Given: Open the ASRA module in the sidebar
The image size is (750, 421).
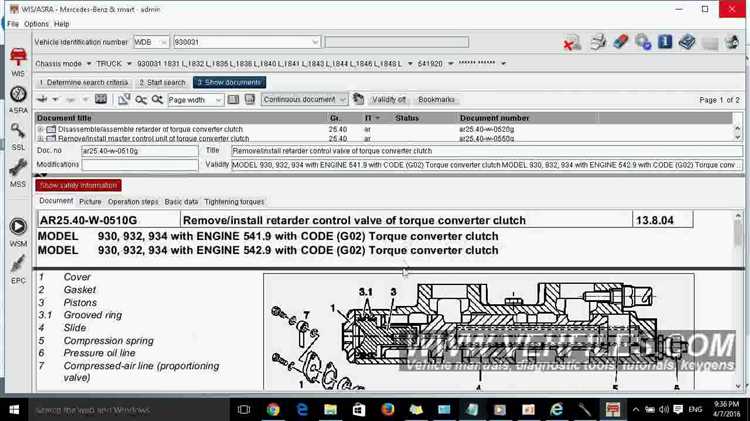Looking at the screenshot, I should pos(18,100).
